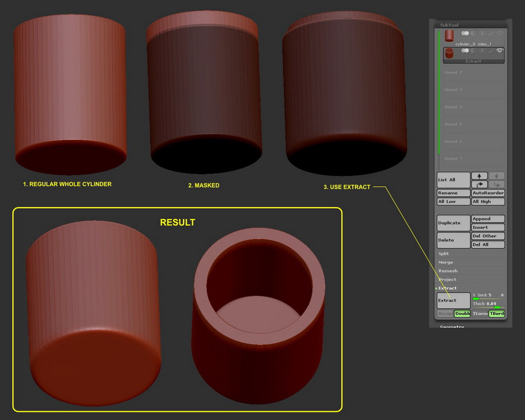Click subtract mode icon on Extract1 row
This screenshot has width=525, height=420.
point(474,50)
